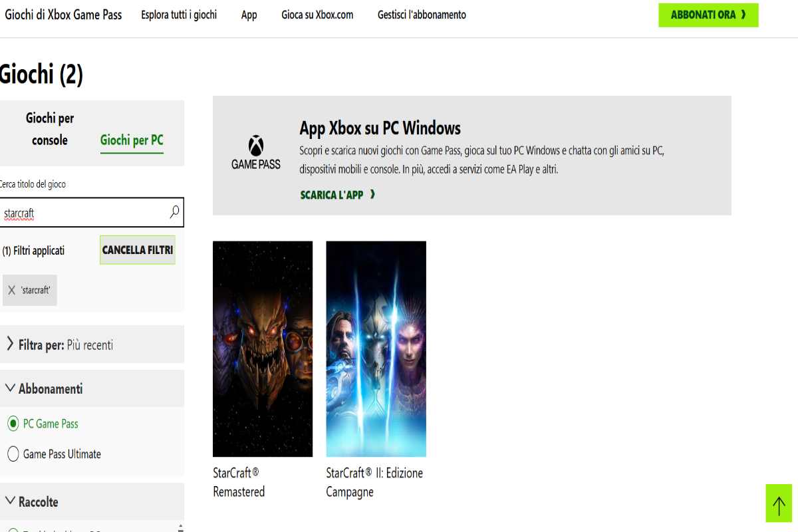Click chevron beside Scarica l'app
Viewport: 798px width, 532px height.
click(372, 195)
